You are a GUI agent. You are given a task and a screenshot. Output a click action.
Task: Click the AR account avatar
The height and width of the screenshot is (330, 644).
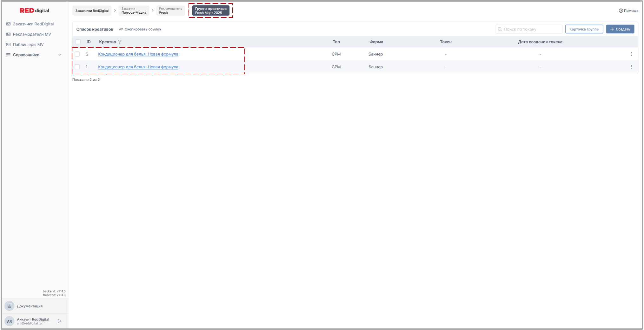coord(10,321)
